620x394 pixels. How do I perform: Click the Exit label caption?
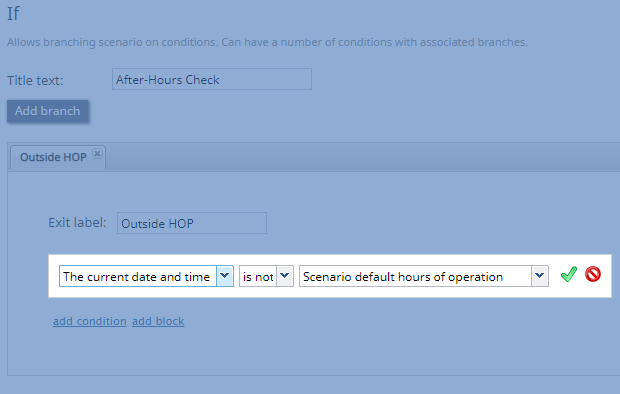pyautogui.click(x=77, y=223)
